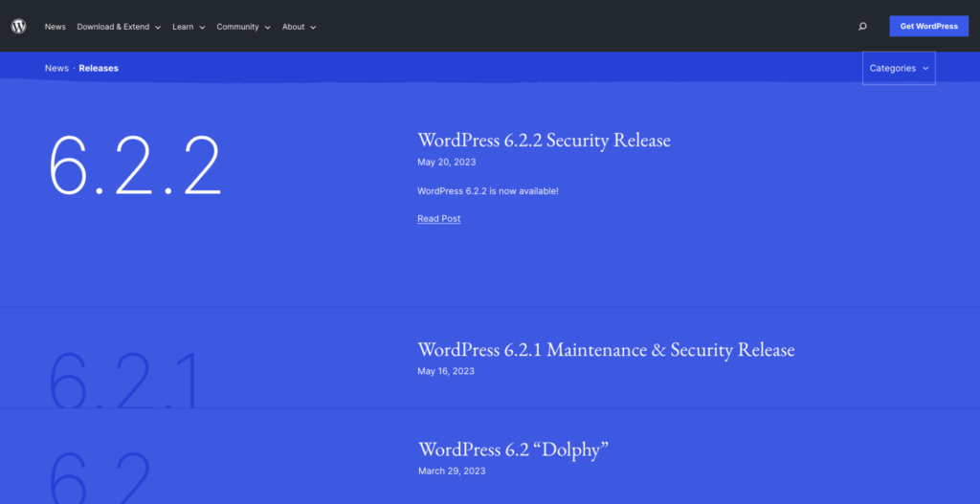Click the Get WordPress button

[x=928, y=26]
